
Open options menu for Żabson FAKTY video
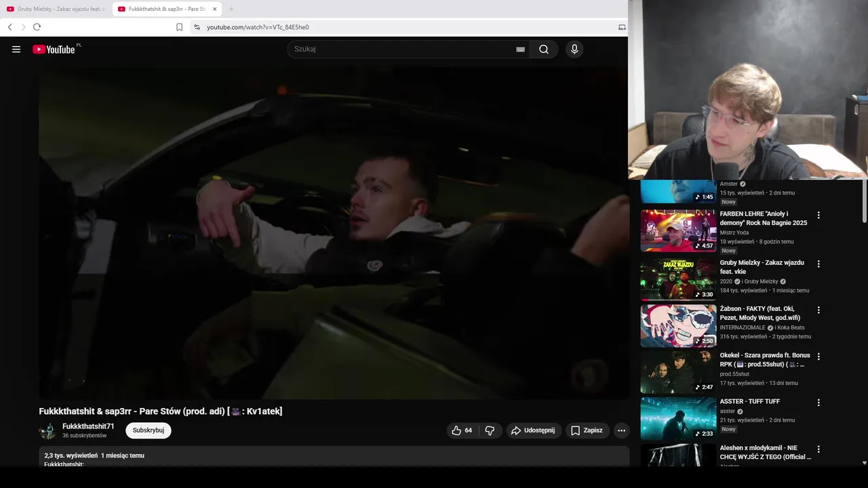click(818, 310)
